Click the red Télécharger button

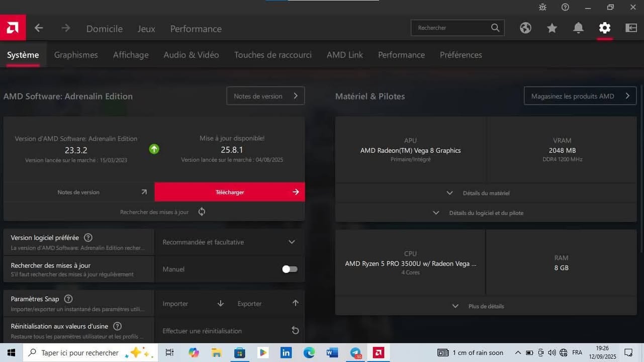(229, 192)
